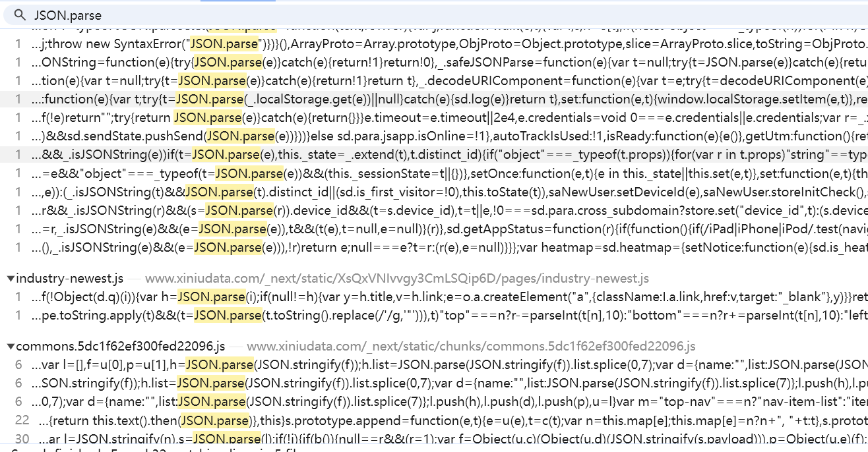The width and height of the screenshot is (868, 452).
Task: Open result containing '_.decodeURIComponent=function(e)'
Action: click(434, 81)
